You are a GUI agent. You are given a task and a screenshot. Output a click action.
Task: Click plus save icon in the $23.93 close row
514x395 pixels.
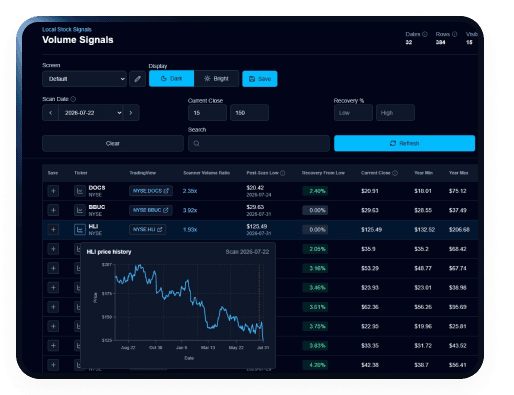[x=53, y=288]
